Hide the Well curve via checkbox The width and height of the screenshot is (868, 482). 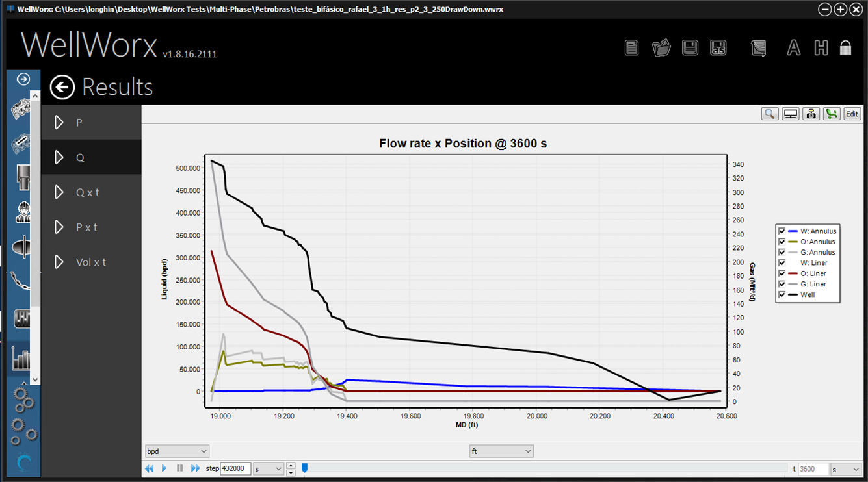[782, 295]
